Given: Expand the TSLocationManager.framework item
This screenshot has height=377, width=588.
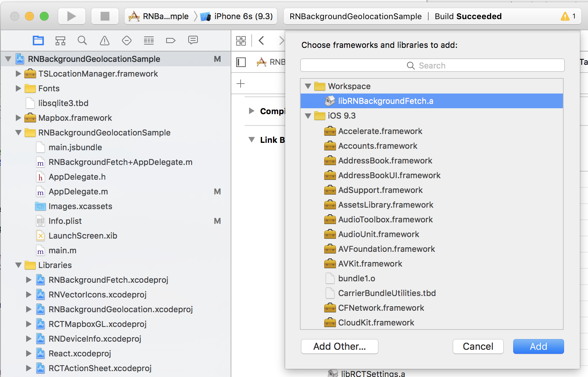Looking at the screenshot, I should [18, 74].
